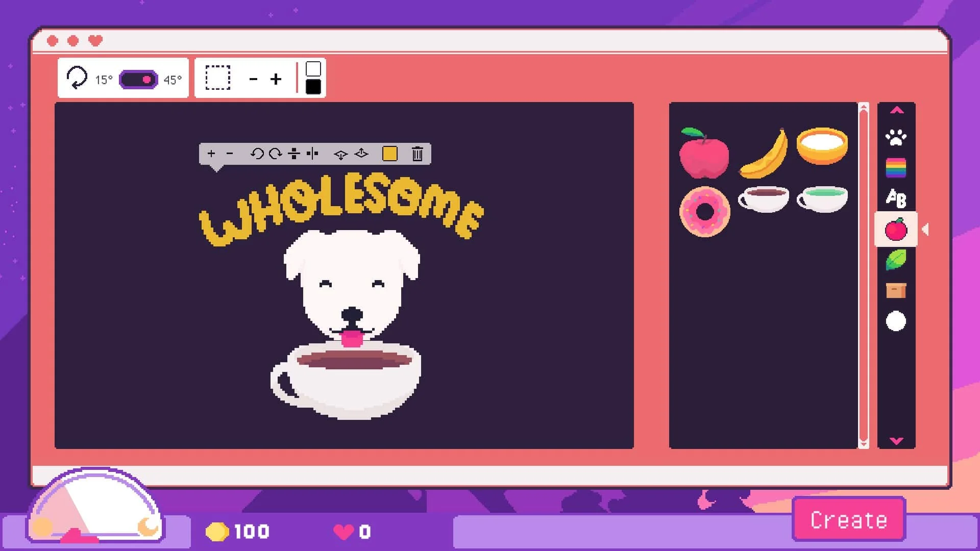Add the pink sprinkled donut sticker
Viewport: 980px width, 551px height.
[705, 212]
